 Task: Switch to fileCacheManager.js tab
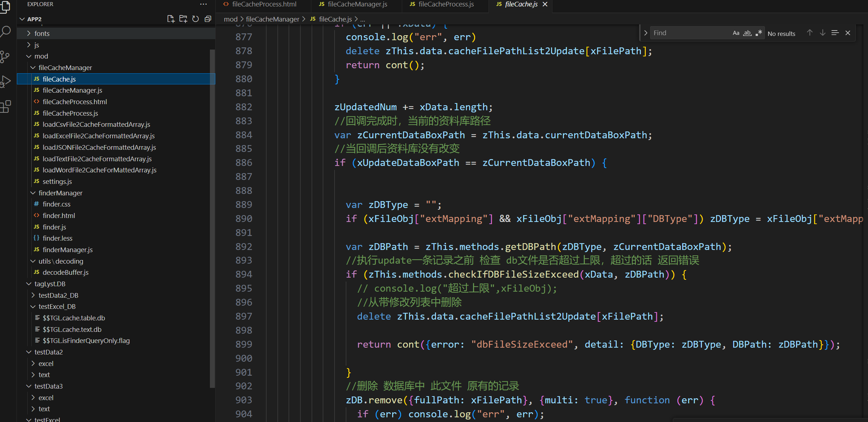[x=357, y=4]
